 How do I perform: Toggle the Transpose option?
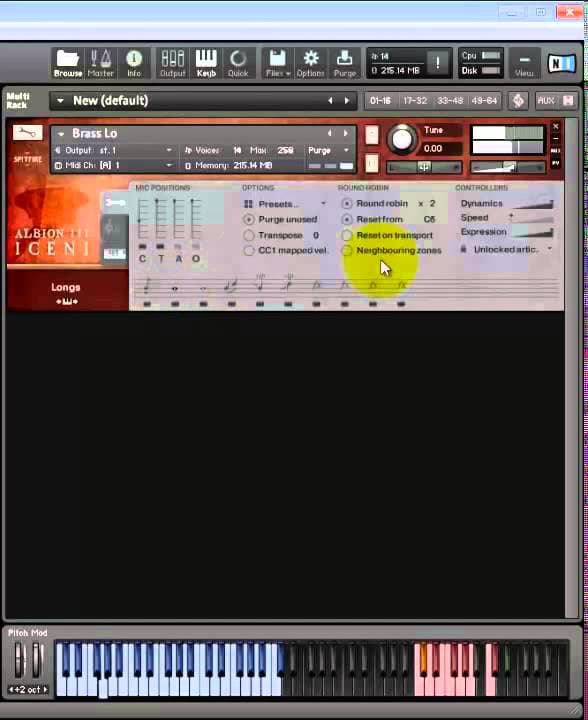tap(249, 236)
